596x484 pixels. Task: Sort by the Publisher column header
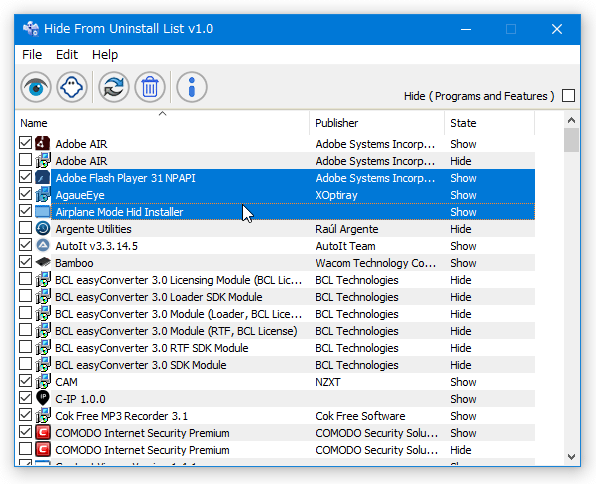pyautogui.click(x=377, y=123)
